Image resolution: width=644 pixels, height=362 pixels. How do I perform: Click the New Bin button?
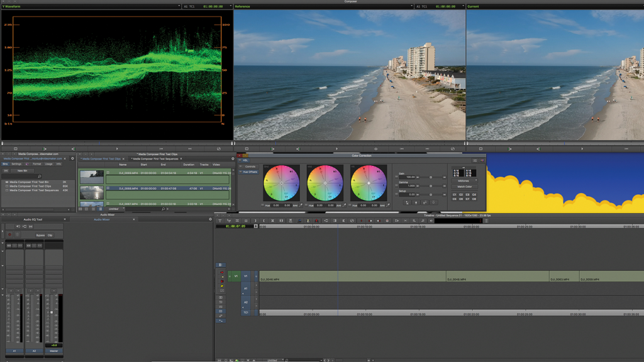23,170
